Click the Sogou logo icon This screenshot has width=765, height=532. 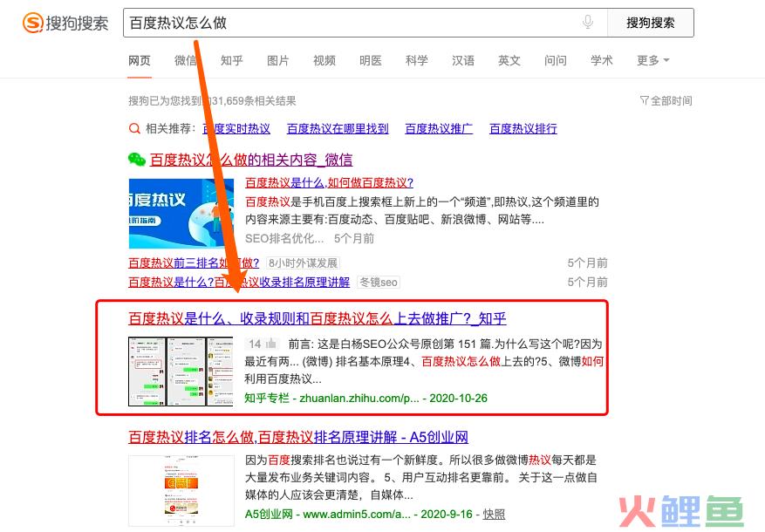pyautogui.click(x=33, y=23)
